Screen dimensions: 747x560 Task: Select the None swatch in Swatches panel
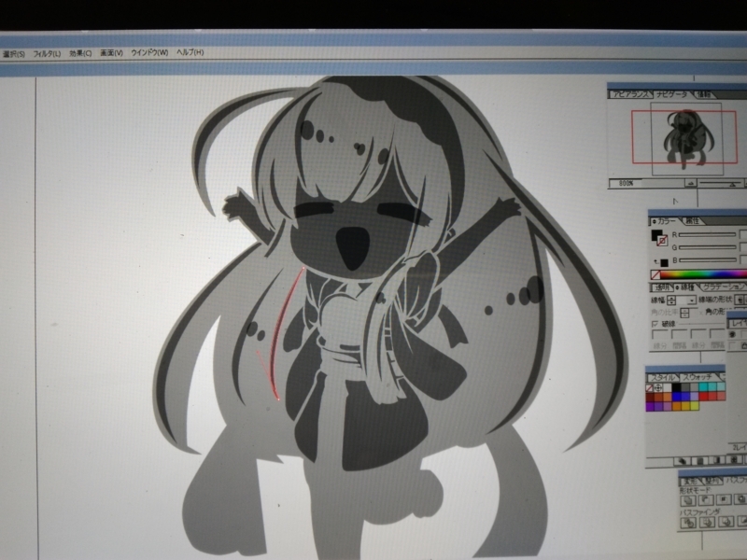[x=650, y=388]
